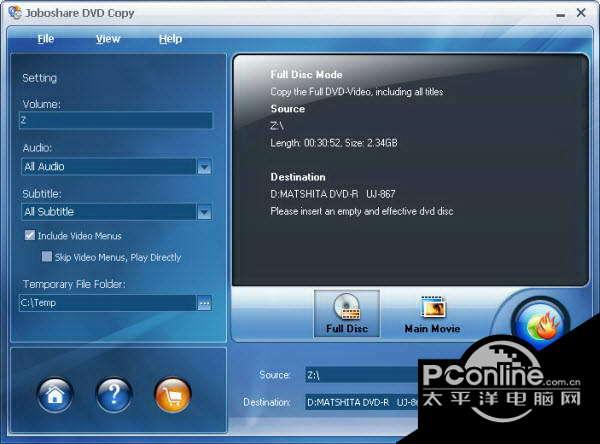Open the View menu
Screen dimensions: 600x444
point(108,39)
